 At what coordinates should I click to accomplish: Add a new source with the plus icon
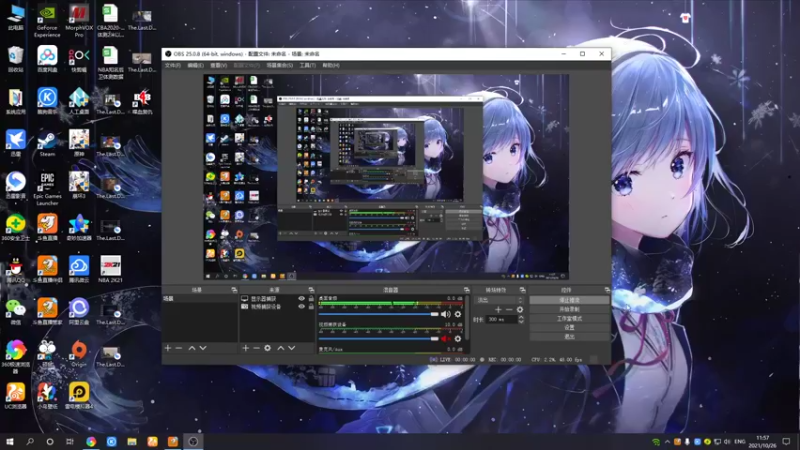click(x=245, y=348)
